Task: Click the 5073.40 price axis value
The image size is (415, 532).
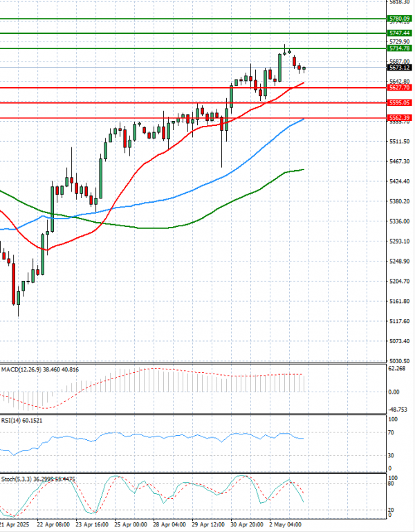Action: pos(399,341)
